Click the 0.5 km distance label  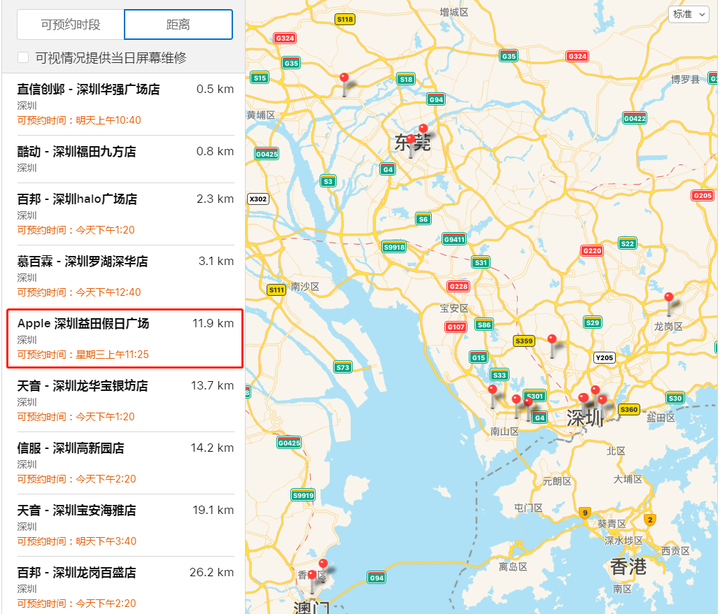(215, 89)
